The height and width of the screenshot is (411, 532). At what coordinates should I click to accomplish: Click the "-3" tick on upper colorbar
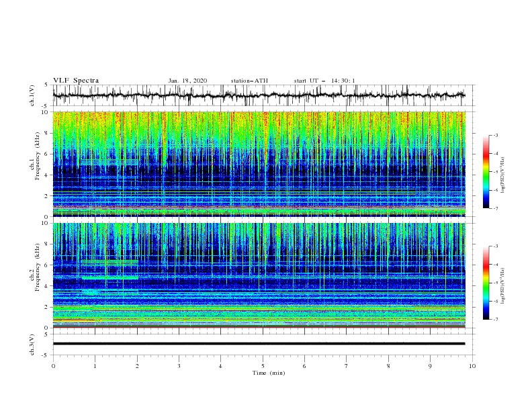coord(495,135)
